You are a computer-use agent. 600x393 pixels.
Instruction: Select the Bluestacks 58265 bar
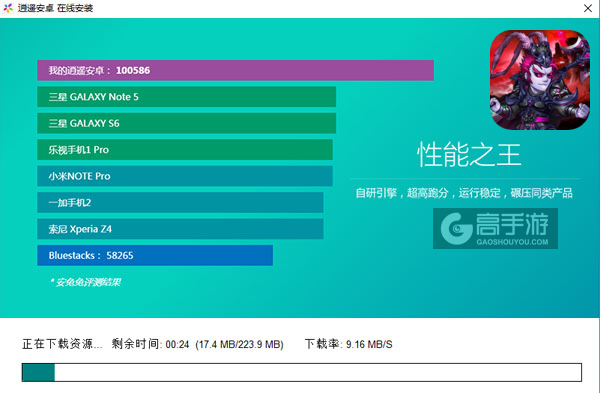coord(155,255)
